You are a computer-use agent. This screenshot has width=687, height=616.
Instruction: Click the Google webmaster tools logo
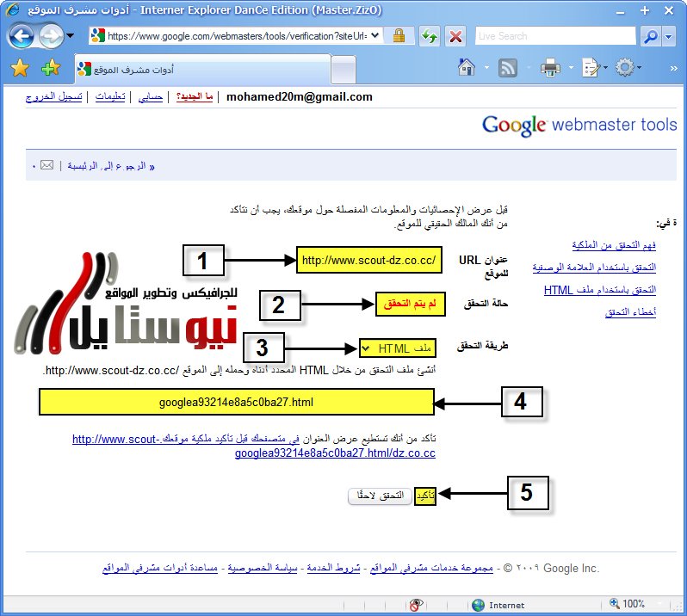point(579,126)
